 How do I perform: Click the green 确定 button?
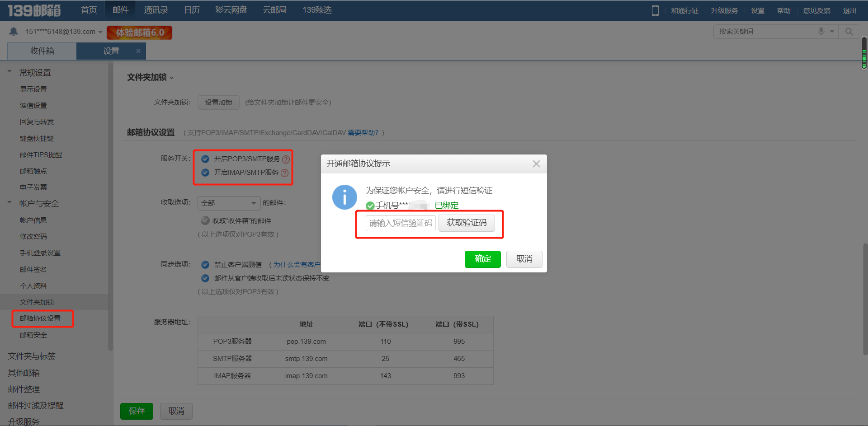coord(482,259)
